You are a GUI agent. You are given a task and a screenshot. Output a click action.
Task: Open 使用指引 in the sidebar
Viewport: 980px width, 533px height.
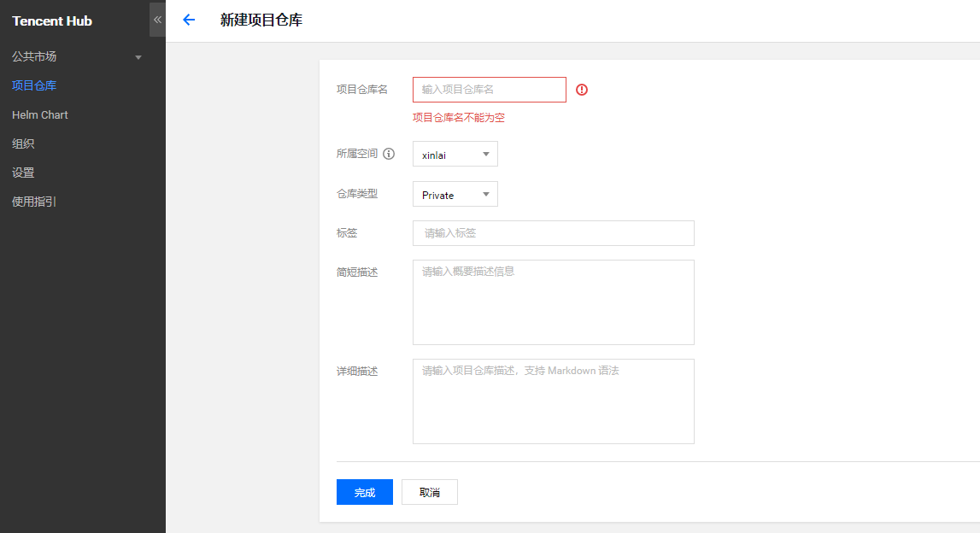click(x=34, y=202)
